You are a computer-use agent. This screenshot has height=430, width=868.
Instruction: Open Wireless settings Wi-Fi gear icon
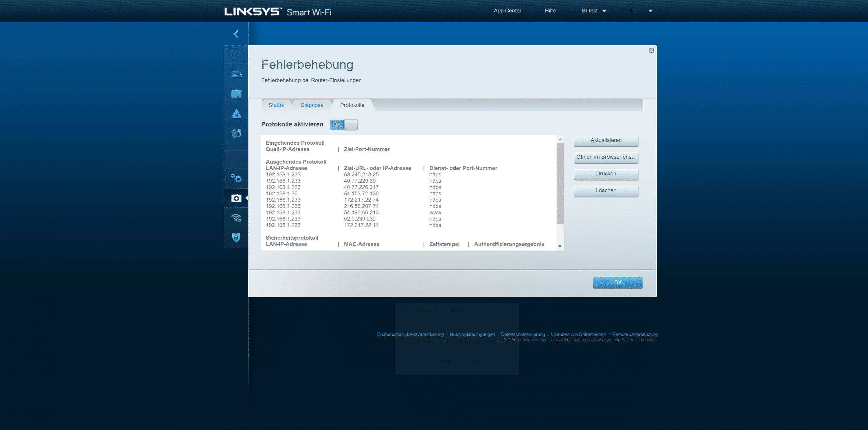click(236, 218)
